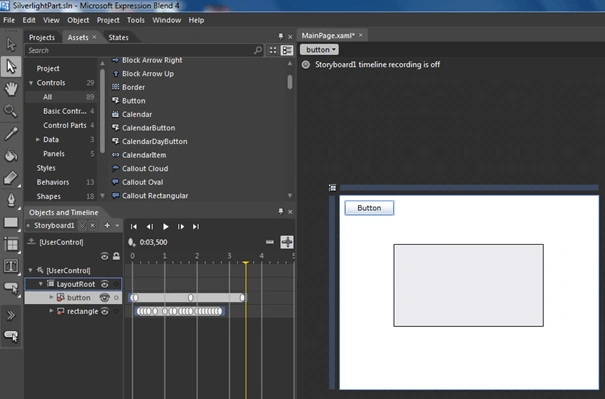Image resolution: width=605 pixels, height=399 pixels.
Task: Open storyboard options dropdown arrow
Action: click(x=117, y=225)
